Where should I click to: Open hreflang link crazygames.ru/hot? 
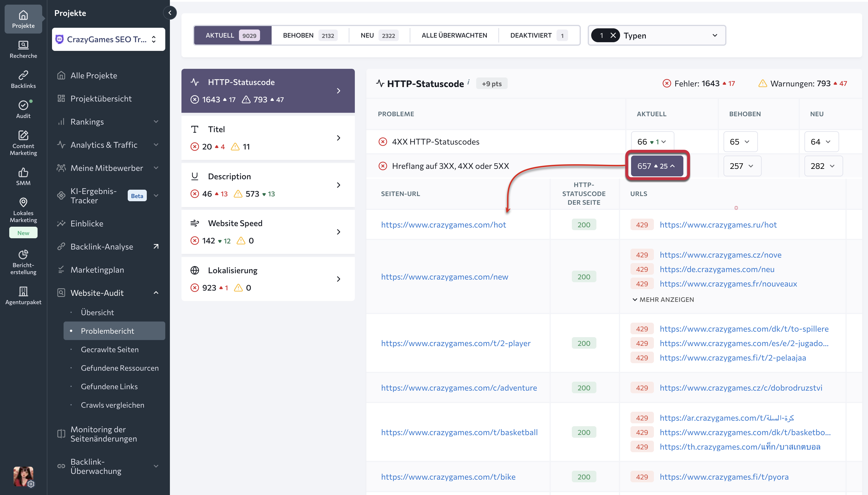pyautogui.click(x=718, y=225)
